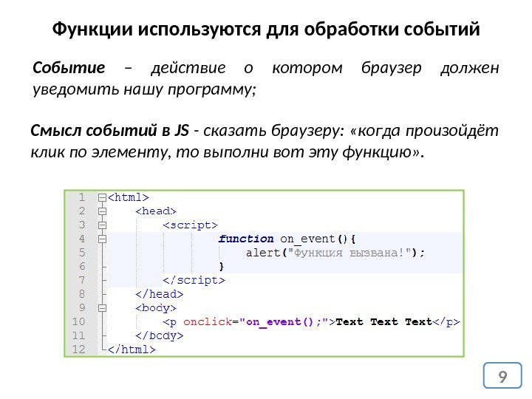This screenshot has height=399, width=532.
Task: Click line number 1 in the gutter
Action: pos(81,197)
